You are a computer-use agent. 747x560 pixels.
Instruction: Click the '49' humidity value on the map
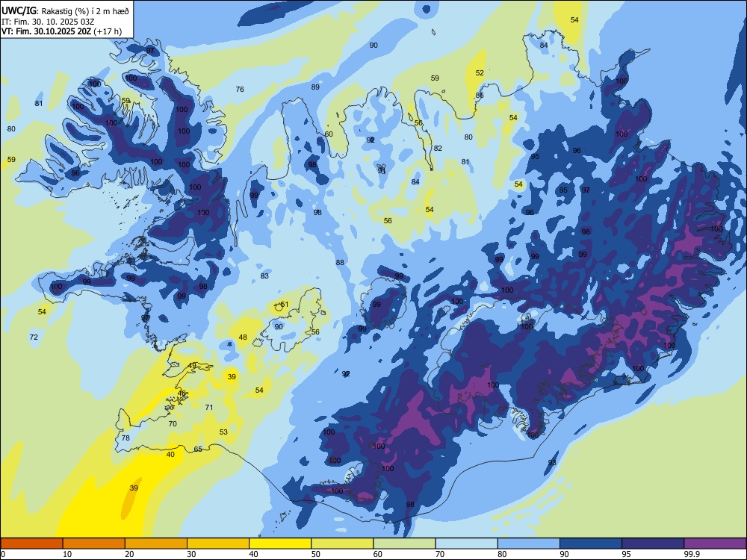tap(193, 366)
